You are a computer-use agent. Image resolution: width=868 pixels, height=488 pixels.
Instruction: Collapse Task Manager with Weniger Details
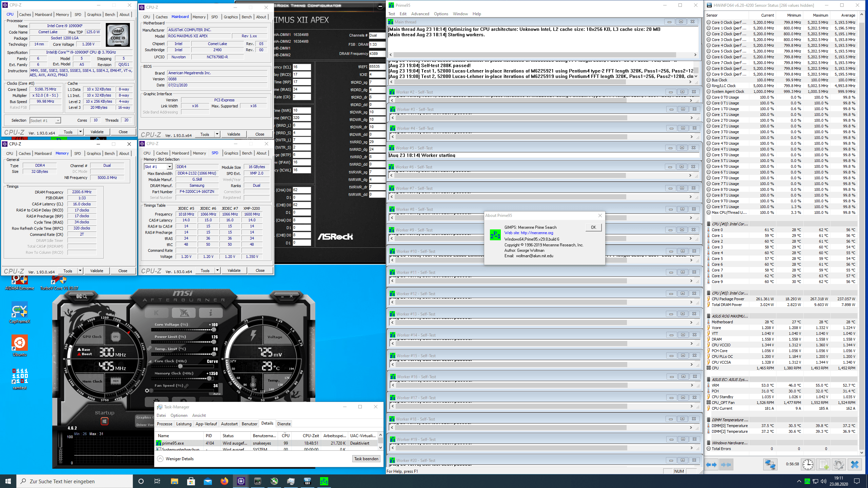pyautogui.click(x=176, y=459)
